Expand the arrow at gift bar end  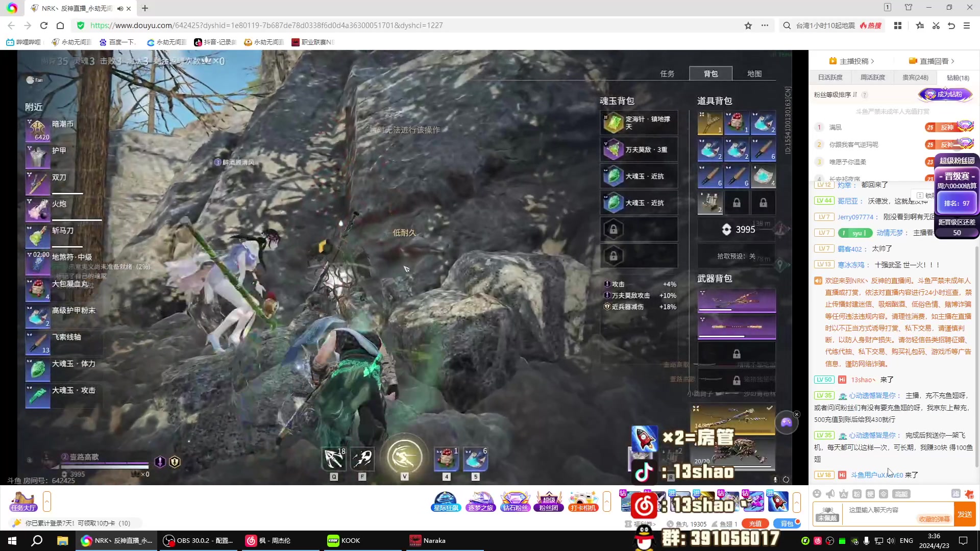[x=796, y=502]
